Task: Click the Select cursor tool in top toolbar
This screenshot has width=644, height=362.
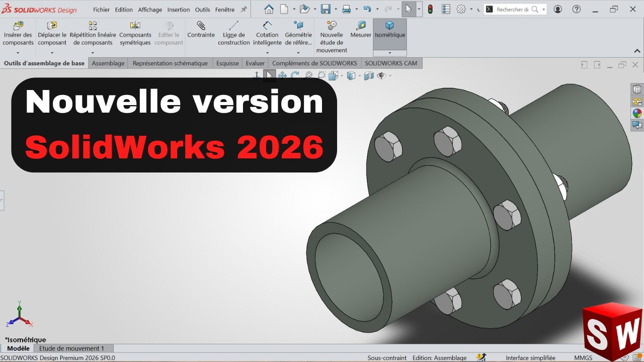Action: point(409,9)
